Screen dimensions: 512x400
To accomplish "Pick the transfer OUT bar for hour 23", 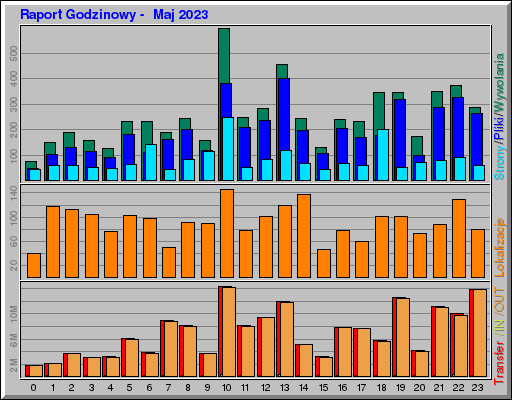I will (480, 333).
